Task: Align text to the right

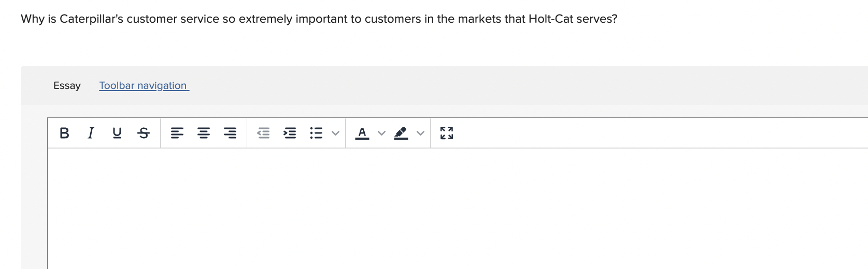Action: tap(230, 133)
